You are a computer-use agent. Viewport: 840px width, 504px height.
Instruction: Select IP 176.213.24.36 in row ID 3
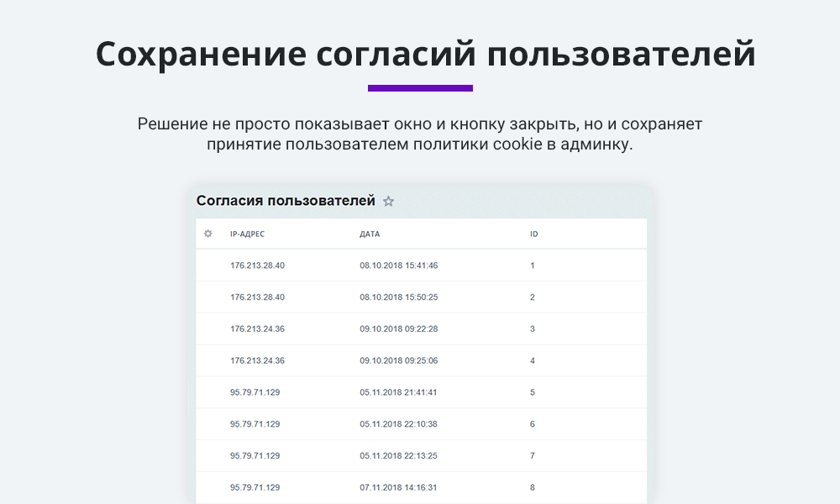tap(257, 329)
